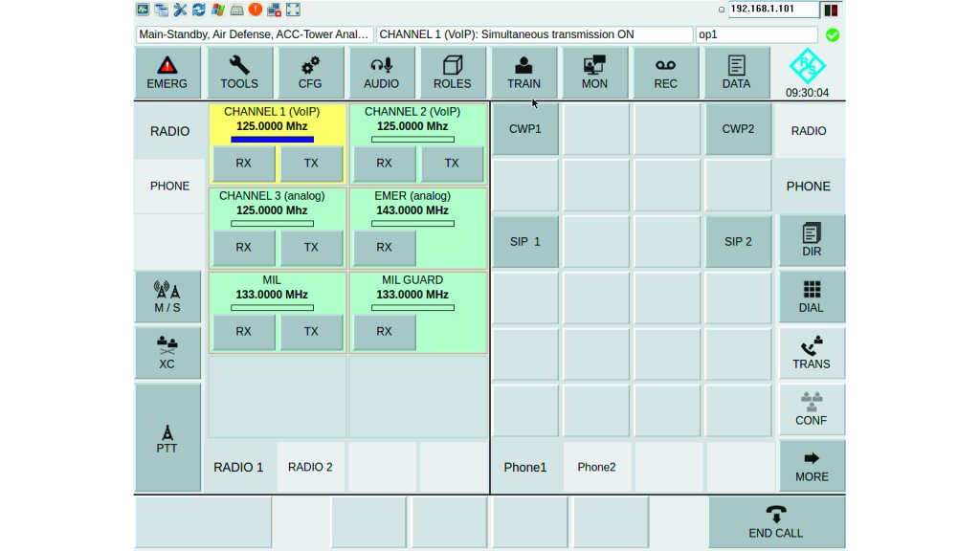The image size is (980, 551).
Task: Open the DIR directory list
Action: click(812, 240)
